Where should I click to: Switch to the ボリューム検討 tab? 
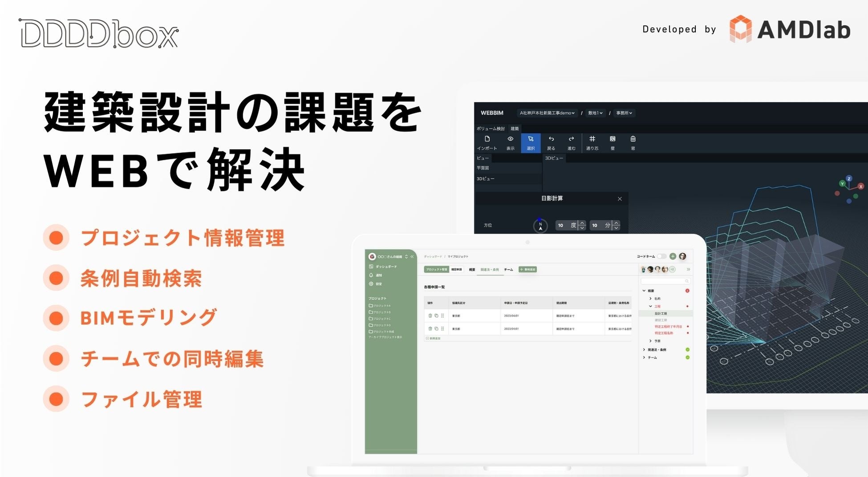(491, 129)
